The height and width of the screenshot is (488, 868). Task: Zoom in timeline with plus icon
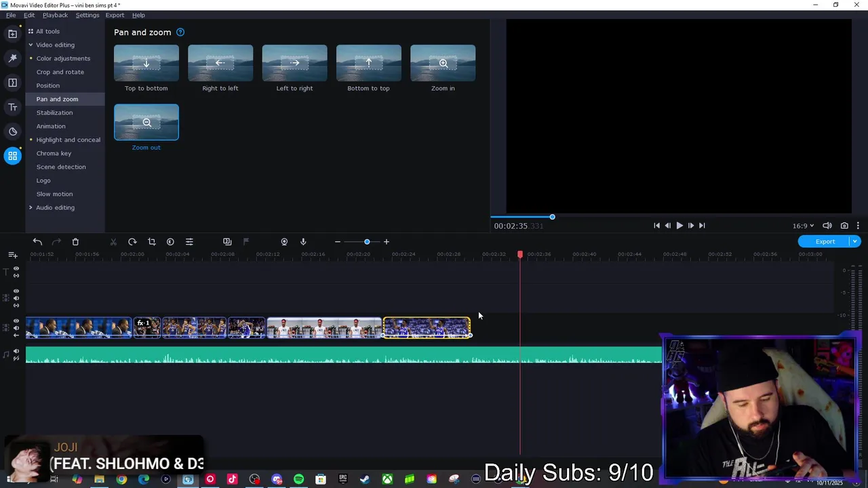point(387,242)
